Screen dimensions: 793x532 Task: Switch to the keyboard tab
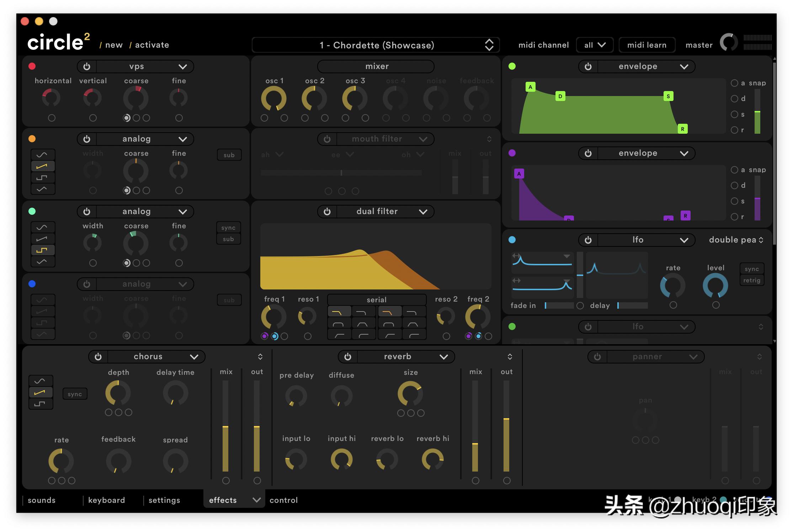click(x=107, y=500)
